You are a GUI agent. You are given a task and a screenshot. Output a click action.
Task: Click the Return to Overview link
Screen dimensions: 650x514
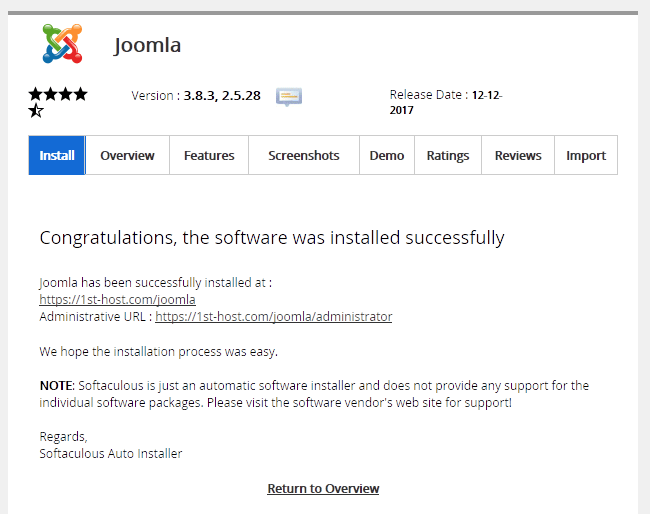(323, 488)
